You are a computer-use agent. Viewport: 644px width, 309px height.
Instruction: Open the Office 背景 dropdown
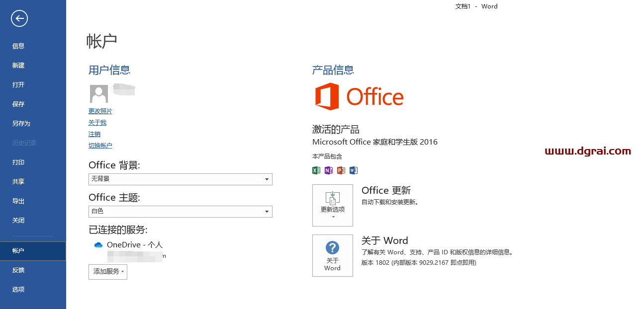coord(180,179)
